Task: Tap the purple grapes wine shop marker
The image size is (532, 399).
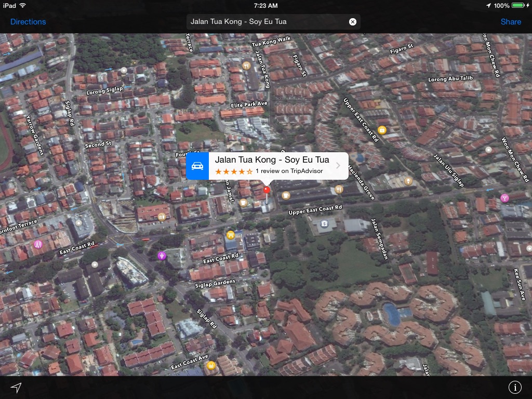Action: tap(162, 256)
